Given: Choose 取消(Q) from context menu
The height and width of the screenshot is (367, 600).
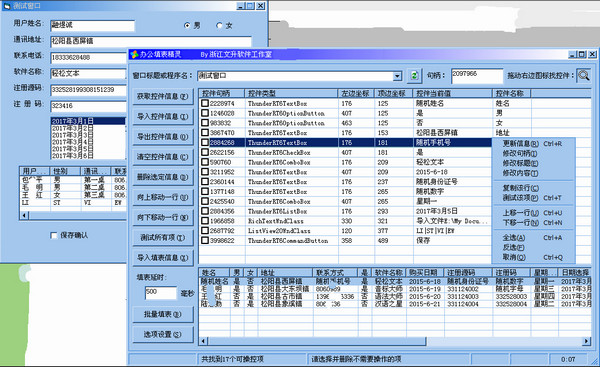Looking at the screenshot, I should (x=533, y=257).
